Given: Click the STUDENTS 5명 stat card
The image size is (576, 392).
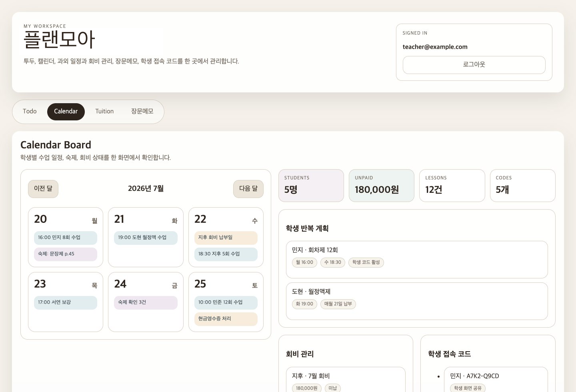Looking at the screenshot, I should [311, 186].
